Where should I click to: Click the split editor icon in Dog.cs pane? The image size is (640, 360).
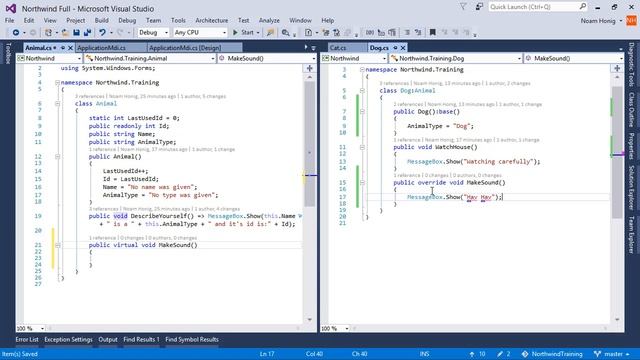(x=617, y=68)
